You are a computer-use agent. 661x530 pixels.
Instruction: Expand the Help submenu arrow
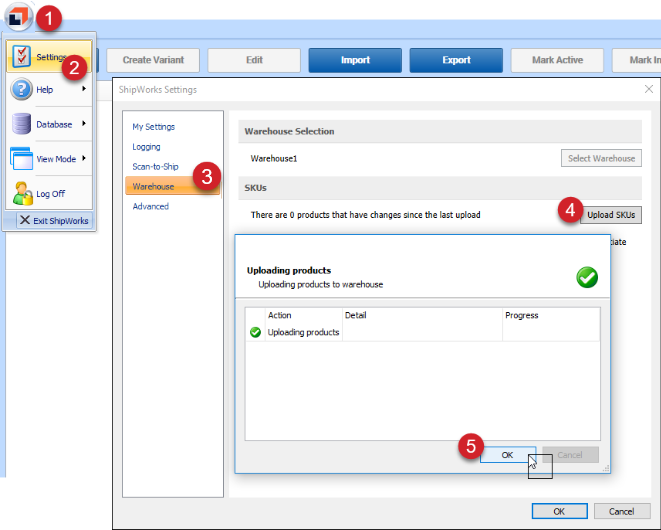tap(84, 89)
